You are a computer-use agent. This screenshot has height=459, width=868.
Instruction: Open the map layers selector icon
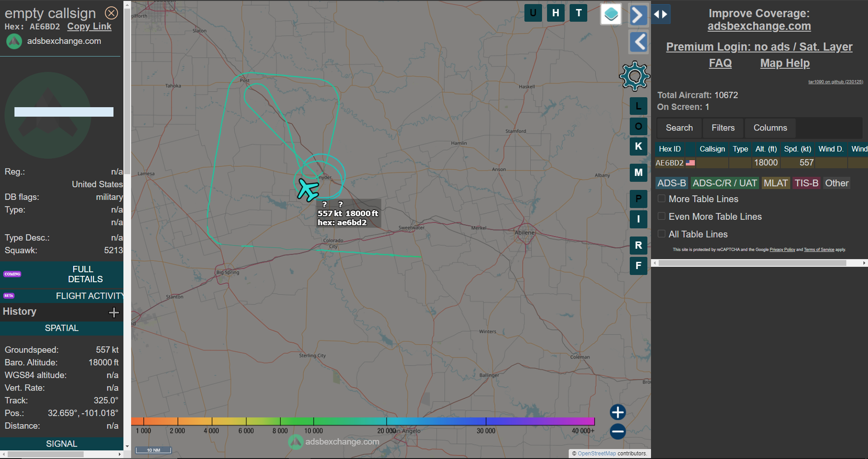[611, 14]
